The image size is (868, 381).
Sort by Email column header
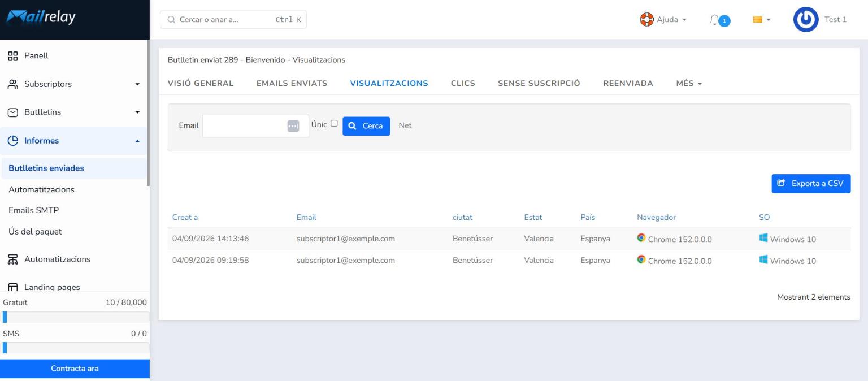(x=306, y=218)
